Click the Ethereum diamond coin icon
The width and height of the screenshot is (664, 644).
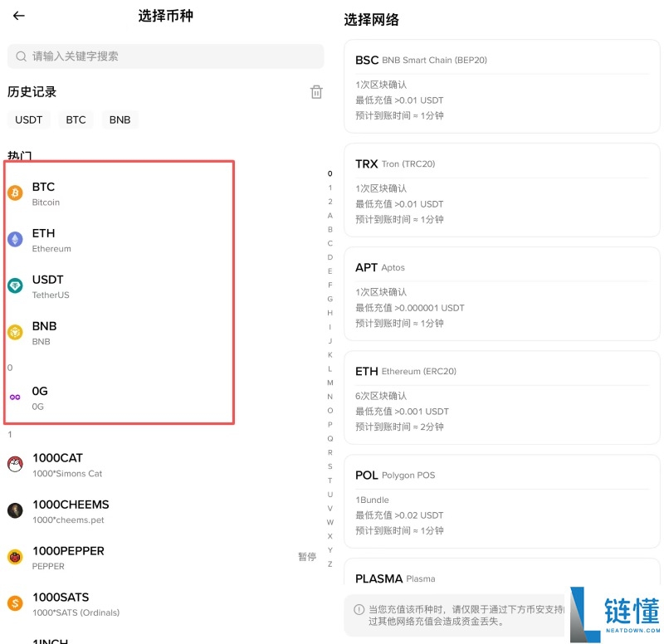point(15,240)
